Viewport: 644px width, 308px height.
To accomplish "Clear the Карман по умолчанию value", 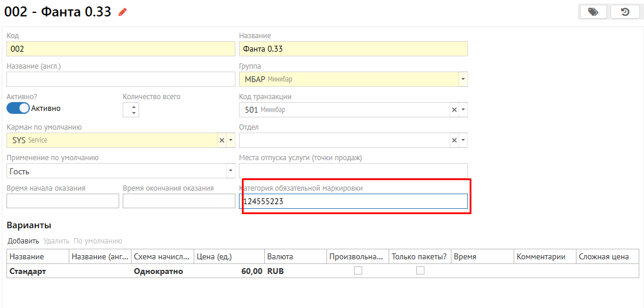I will click(222, 140).
